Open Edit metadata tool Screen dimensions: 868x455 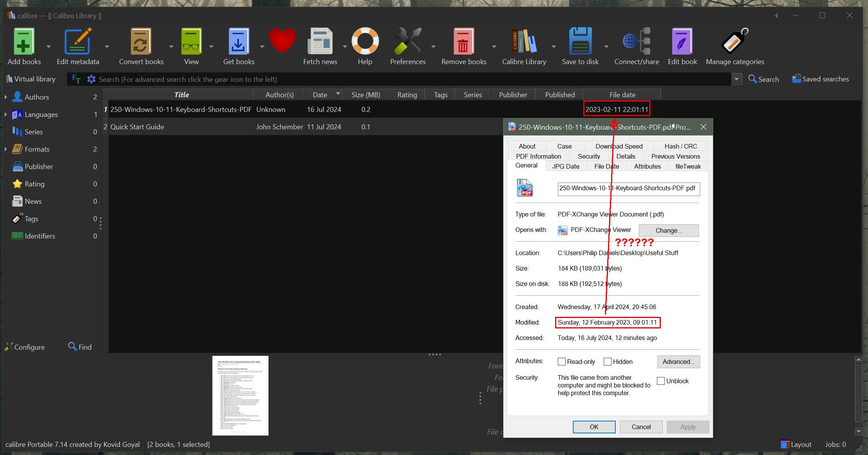point(78,42)
